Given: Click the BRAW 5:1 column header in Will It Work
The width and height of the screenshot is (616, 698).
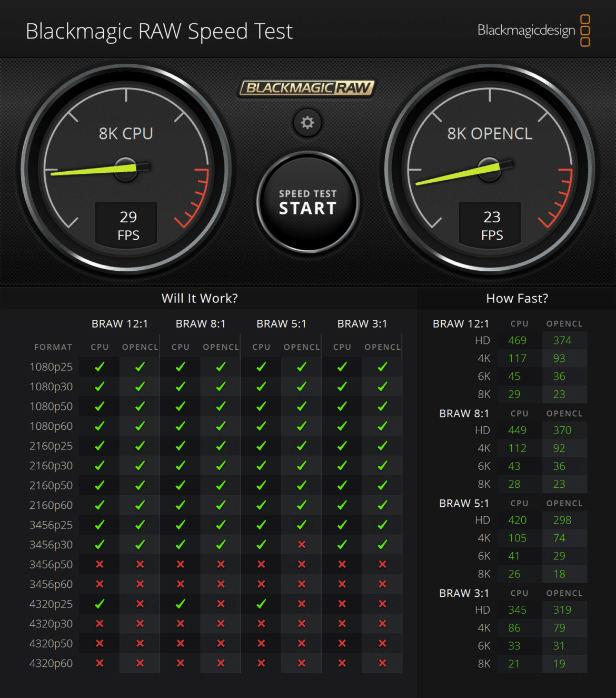Looking at the screenshot, I should [281, 323].
